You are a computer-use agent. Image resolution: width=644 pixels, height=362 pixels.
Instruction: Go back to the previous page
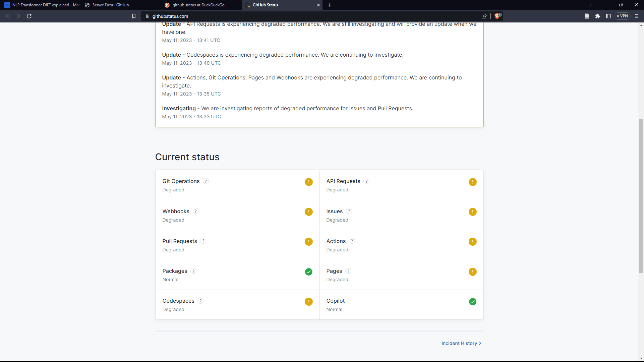pos(8,16)
